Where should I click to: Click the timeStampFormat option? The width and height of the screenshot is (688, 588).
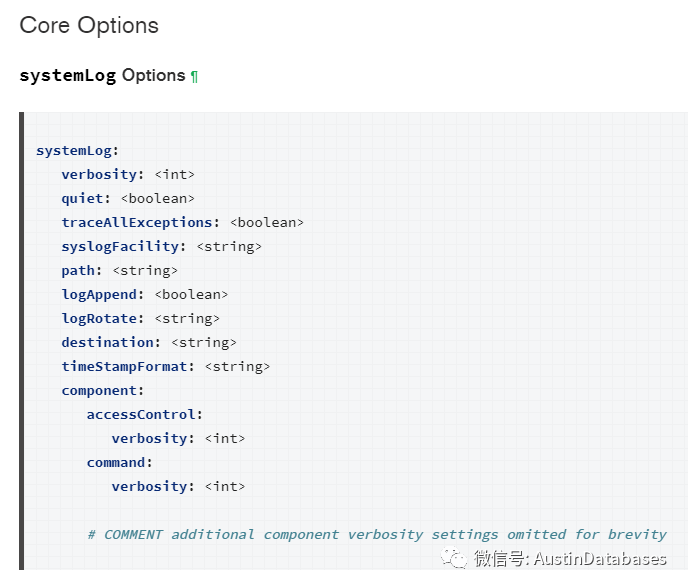(x=166, y=366)
